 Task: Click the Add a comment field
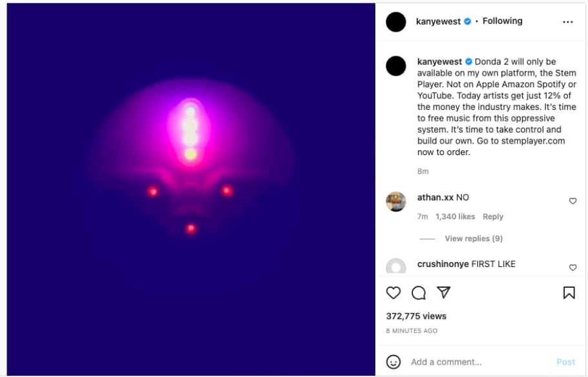coord(478,362)
